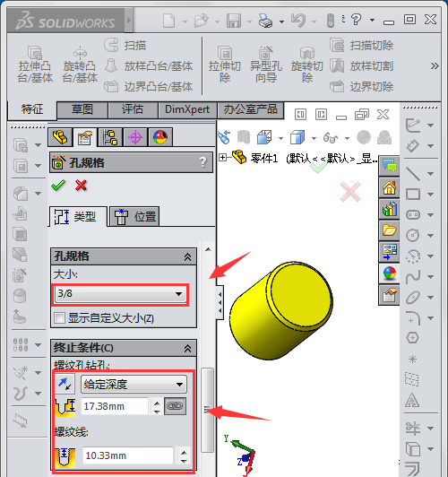Click the Extruded Cut (拉伸切除) tool
Image resolution: width=448 pixels, height=477 pixels.
point(225,65)
